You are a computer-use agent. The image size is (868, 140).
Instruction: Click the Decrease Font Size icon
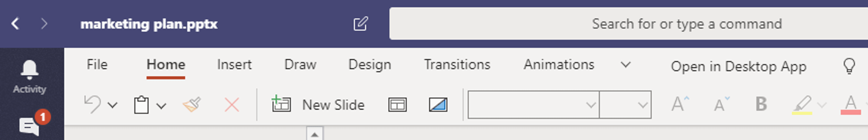pos(721,104)
